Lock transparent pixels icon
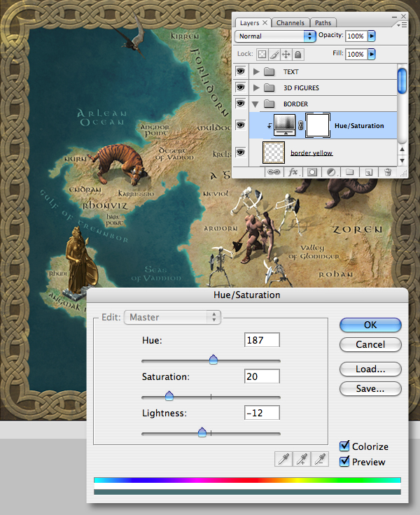420x515 pixels. [262, 54]
